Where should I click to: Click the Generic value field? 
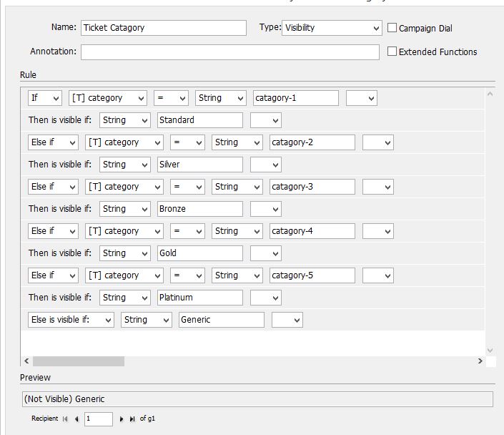tap(222, 320)
